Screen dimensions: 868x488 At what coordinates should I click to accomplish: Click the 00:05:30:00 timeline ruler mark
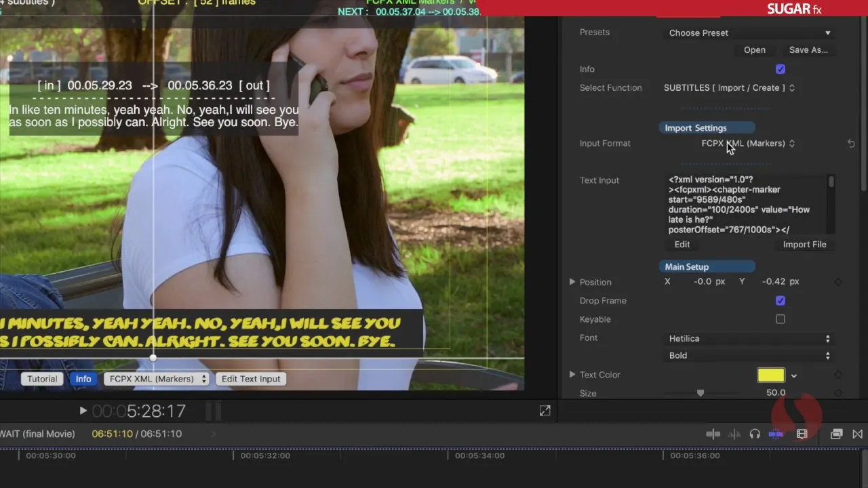click(51, 456)
